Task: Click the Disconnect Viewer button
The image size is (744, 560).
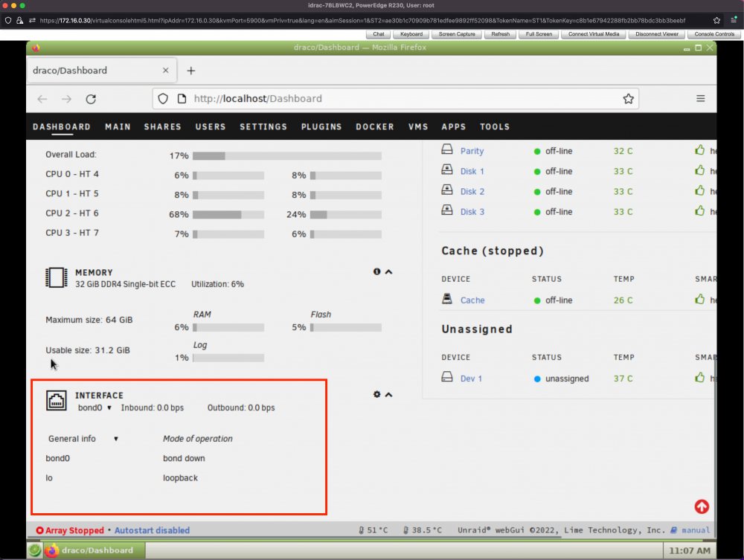Action: [657, 34]
